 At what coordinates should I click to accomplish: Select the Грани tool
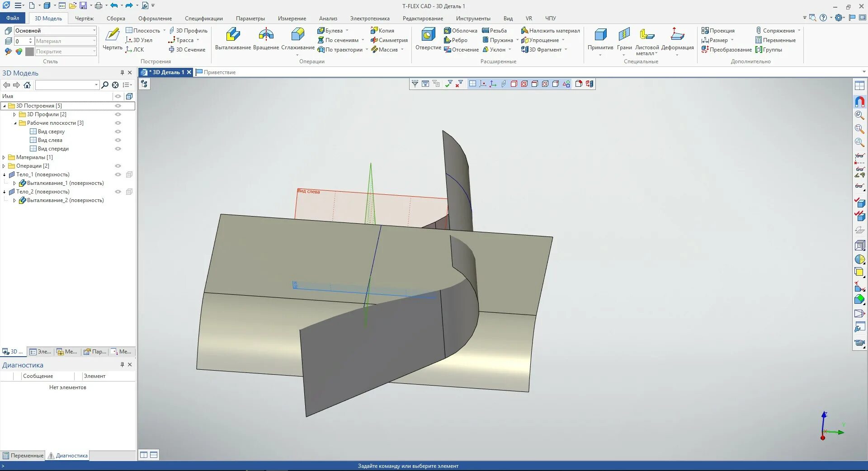(x=624, y=41)
